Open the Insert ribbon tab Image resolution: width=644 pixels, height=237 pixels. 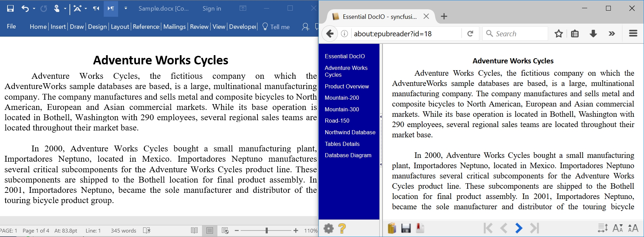click(x=58, y=27)
